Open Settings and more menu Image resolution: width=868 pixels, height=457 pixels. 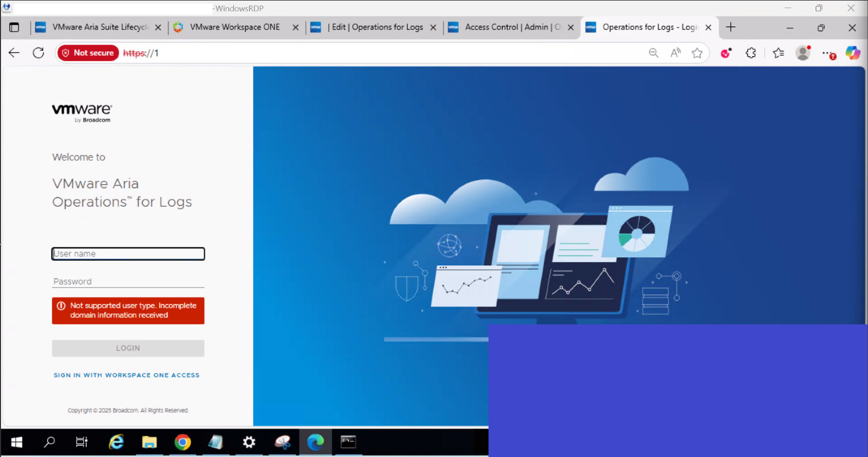[x=827, y=53]
